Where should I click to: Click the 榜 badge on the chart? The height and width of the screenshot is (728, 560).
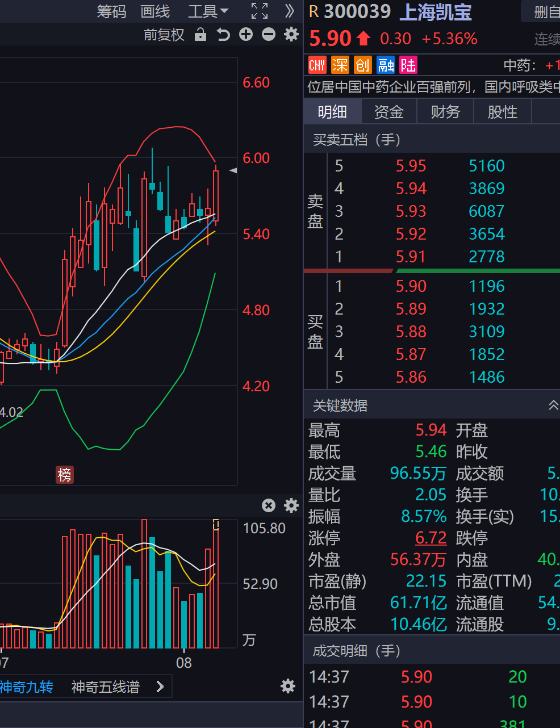tap(65, 474)
